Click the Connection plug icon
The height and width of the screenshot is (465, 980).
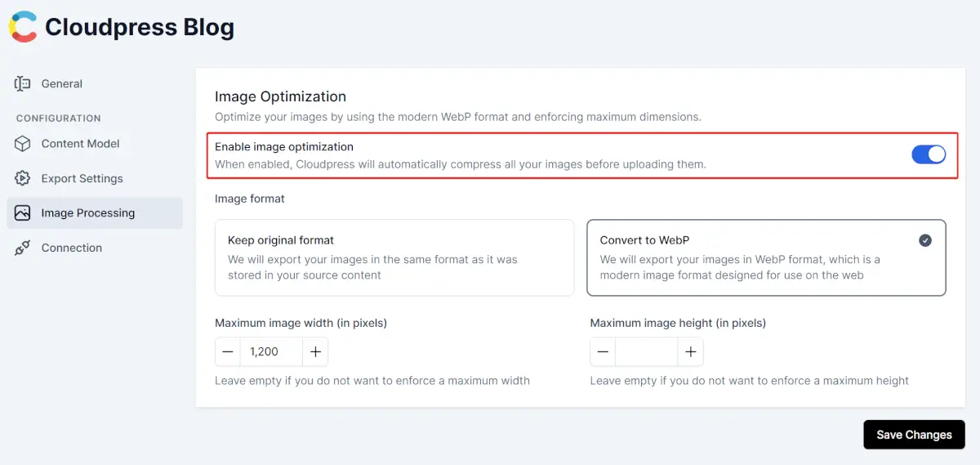[23, 248]
